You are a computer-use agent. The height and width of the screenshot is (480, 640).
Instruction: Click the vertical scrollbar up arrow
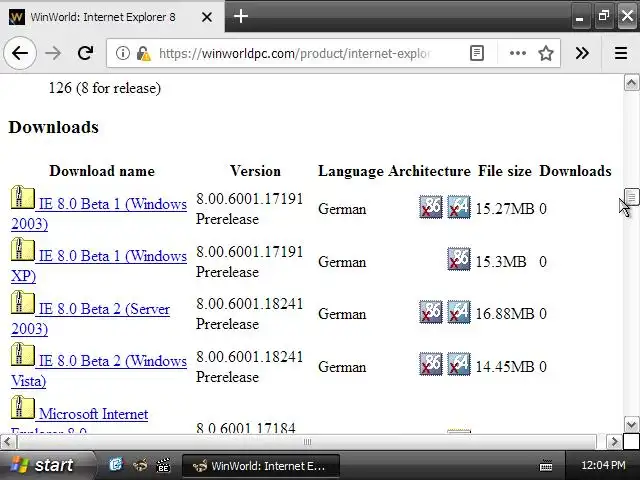click(x=631, y=83)
